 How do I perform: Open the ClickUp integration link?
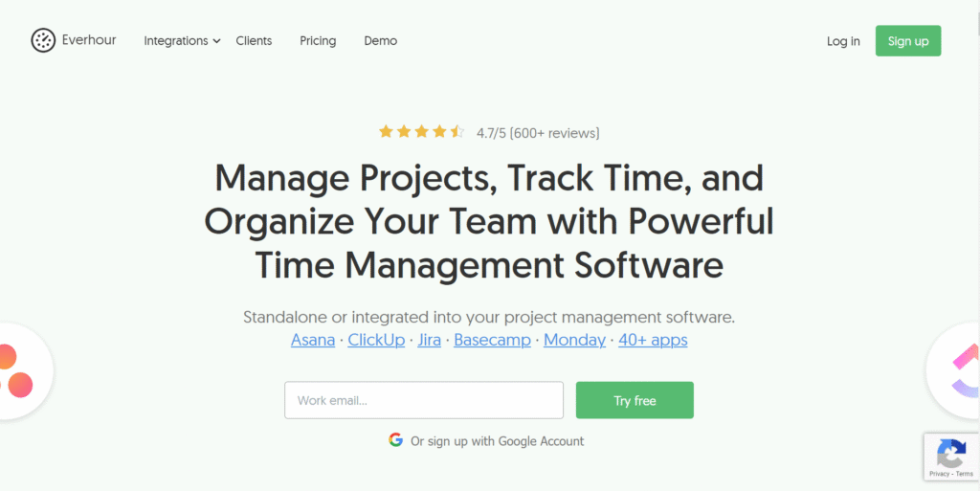tap(376, 341)
